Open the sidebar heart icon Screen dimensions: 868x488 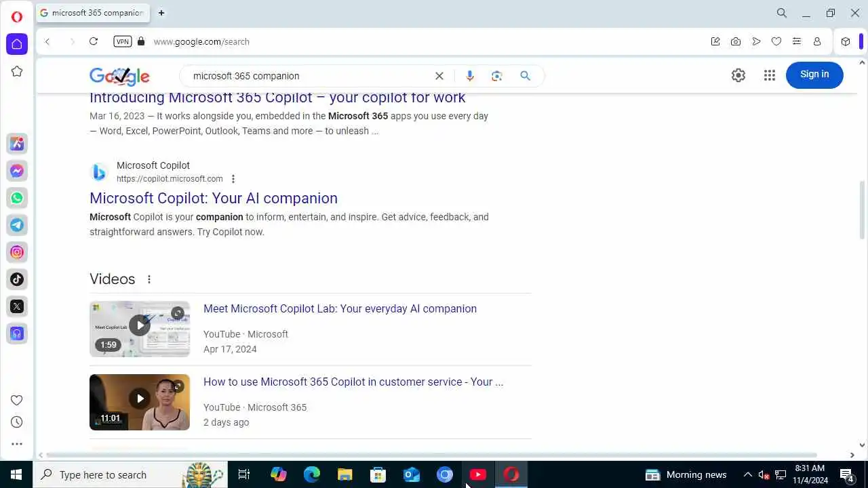(x=17, y=401)
